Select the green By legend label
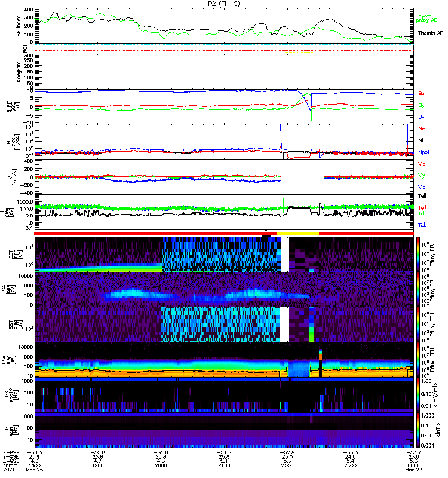The width and height of the screenshot is (448, 478). (x=421, y=106)
